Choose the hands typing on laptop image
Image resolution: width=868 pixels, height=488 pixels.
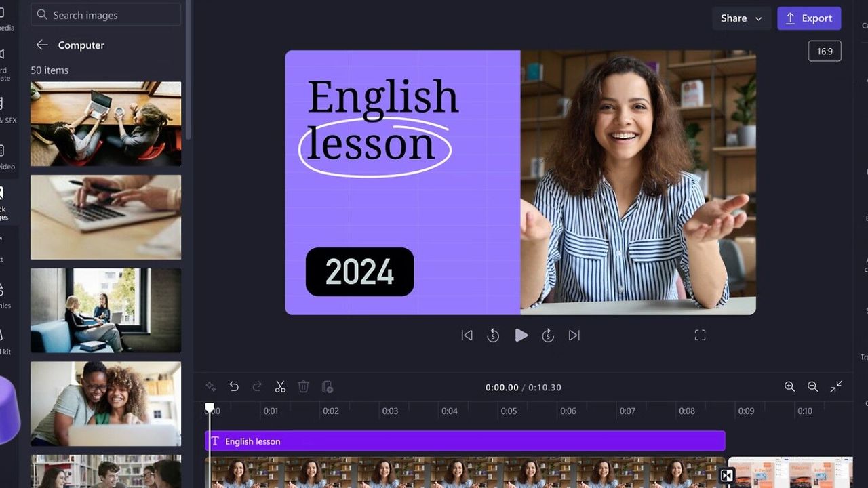pyautogui.click(x=106, y=217)
